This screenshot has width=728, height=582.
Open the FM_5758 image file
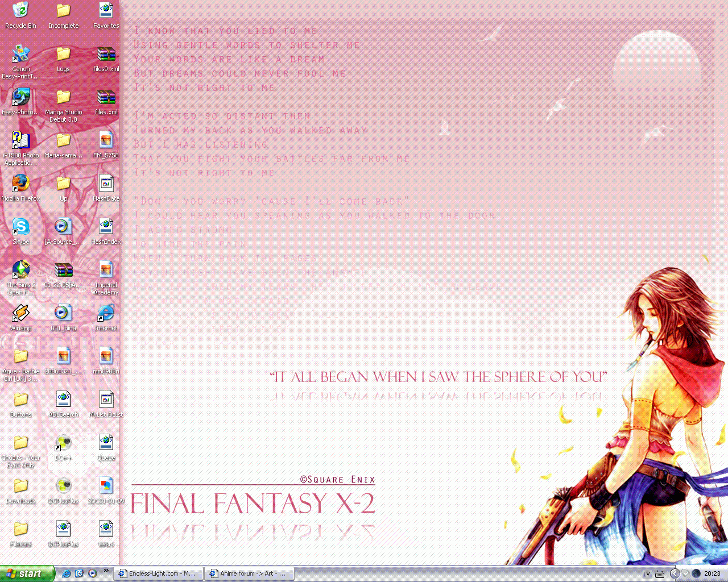tap(106, 145)
